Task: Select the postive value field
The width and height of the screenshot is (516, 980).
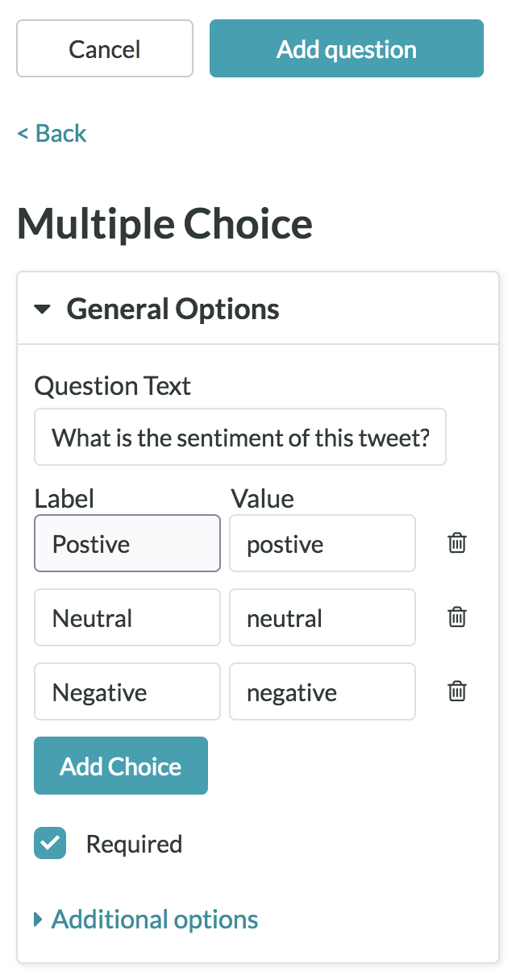Action: coord(322,544)
